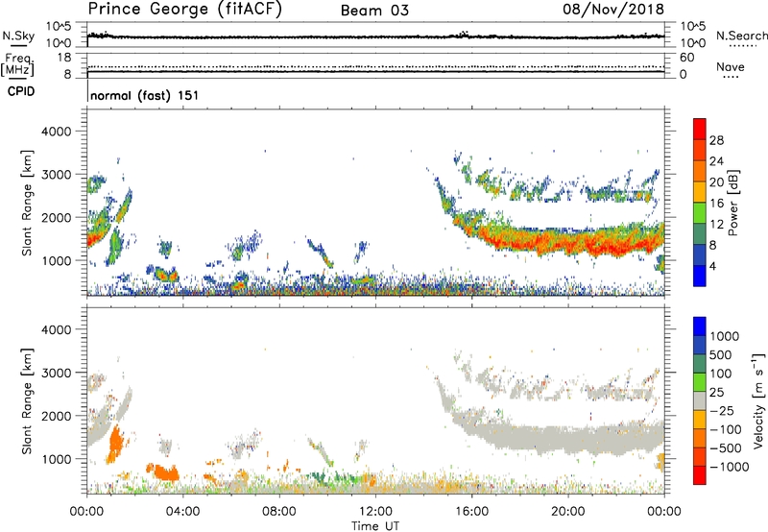
Task: Click the yellow 16-20 dB power color segment
Action: [x=700, y=192]
